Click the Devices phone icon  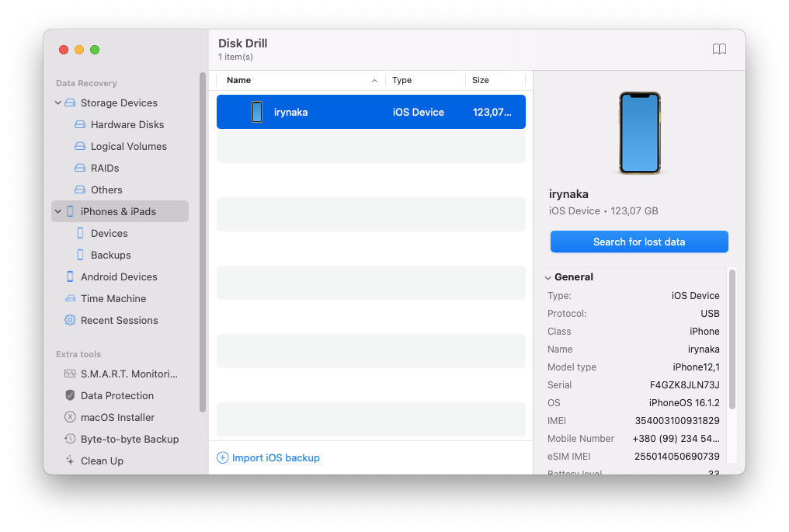(x=80, y=233)
